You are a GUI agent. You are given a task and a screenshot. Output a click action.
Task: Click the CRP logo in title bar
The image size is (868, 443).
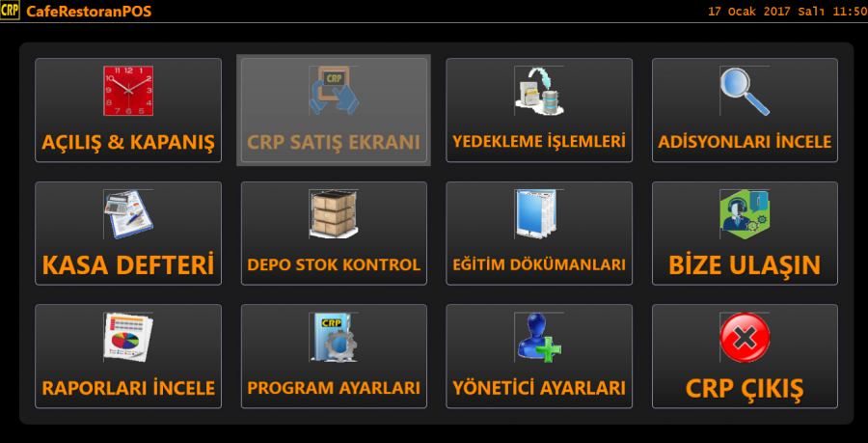(x=10, y=11)
